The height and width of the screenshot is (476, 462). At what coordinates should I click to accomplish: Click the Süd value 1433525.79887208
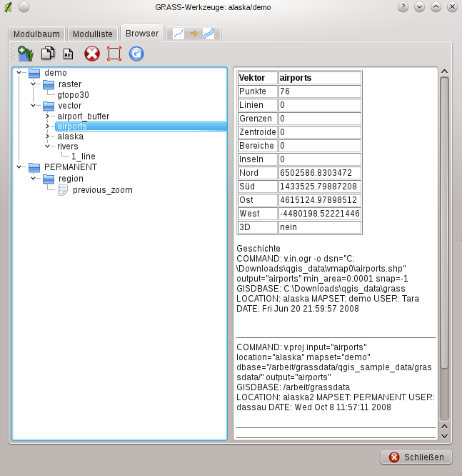pyautogui.click(x=320, y=187)
